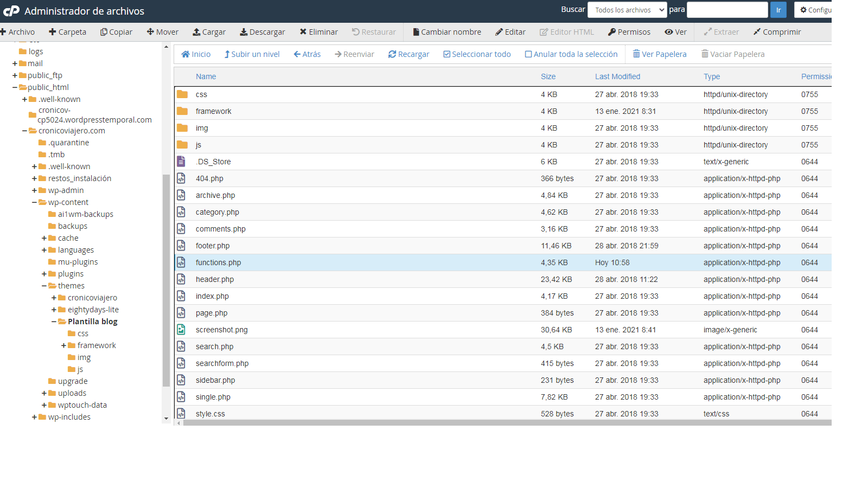Select the css folder icon in list
Viewport: 868px width, 488px height.
(x=182, y=94)
